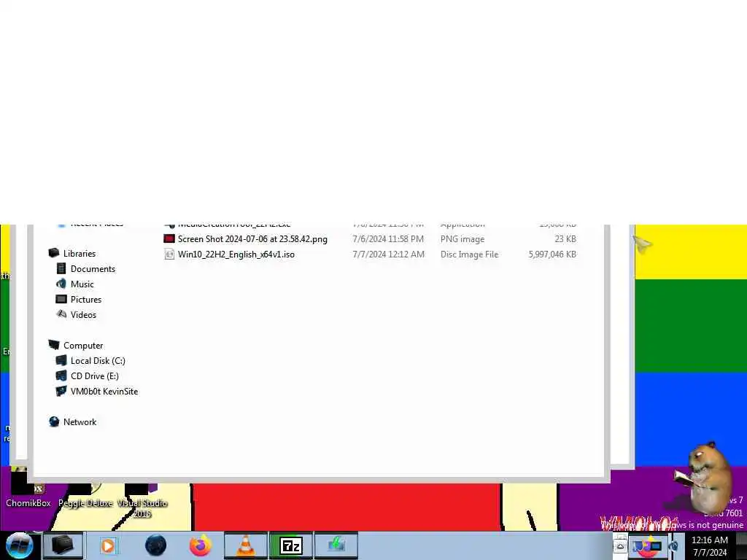Click the volume speaker tray icon
747x560 pixels.
coord(675,546)
